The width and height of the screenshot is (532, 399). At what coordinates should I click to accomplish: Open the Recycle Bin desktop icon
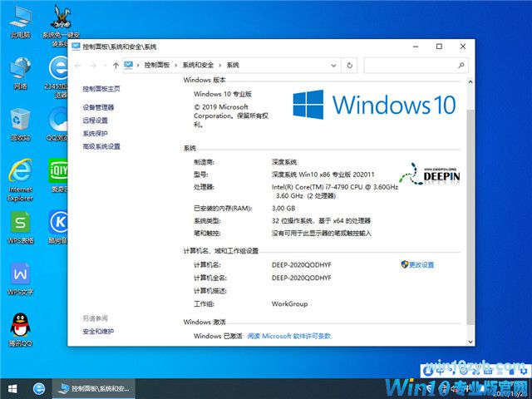click(21, 125)
